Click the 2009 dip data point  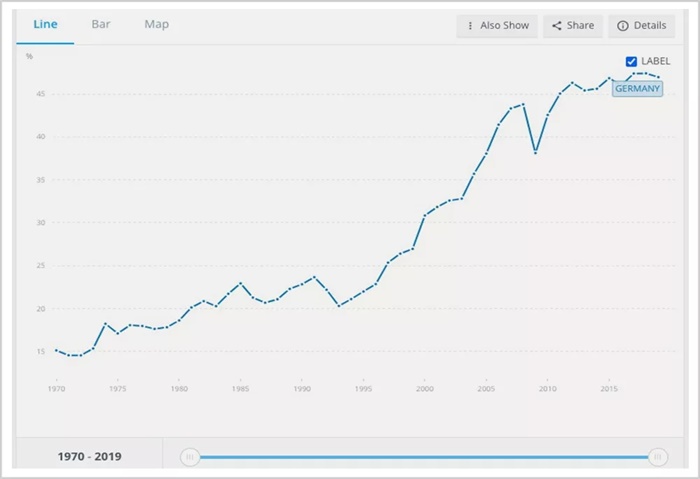coord(535,152)
